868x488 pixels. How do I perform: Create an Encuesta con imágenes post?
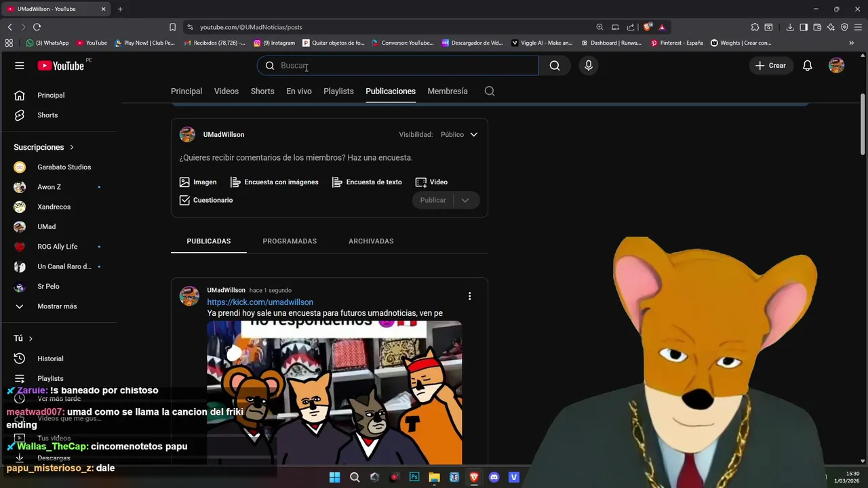275,182
